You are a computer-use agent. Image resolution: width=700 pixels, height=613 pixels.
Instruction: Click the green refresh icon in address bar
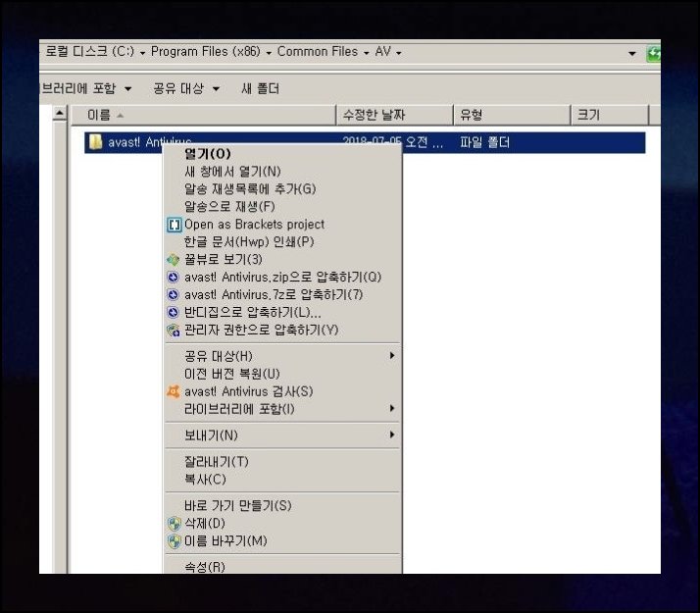[x=654, y=54]
